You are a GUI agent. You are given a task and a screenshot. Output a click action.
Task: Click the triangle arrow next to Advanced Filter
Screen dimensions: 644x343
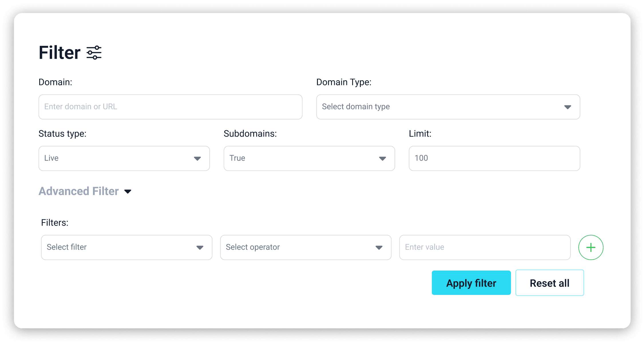point(128,192)
